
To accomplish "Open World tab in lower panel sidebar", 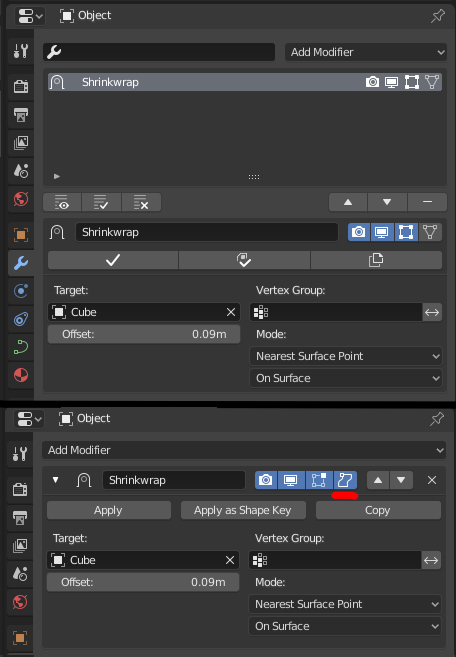I will tap(20, 602).
